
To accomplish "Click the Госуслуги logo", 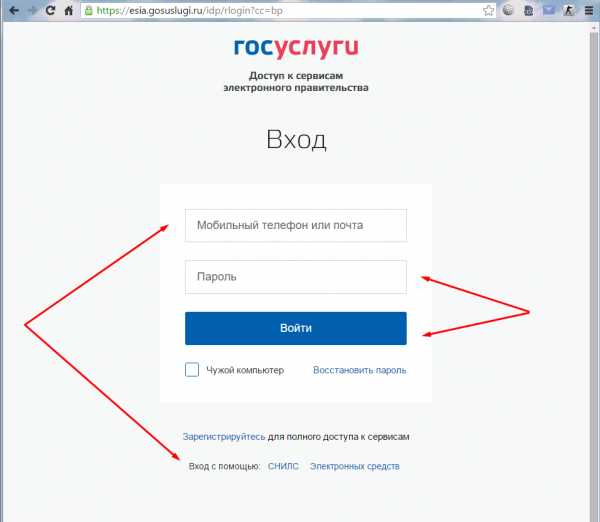I will [x=296, y=47].
